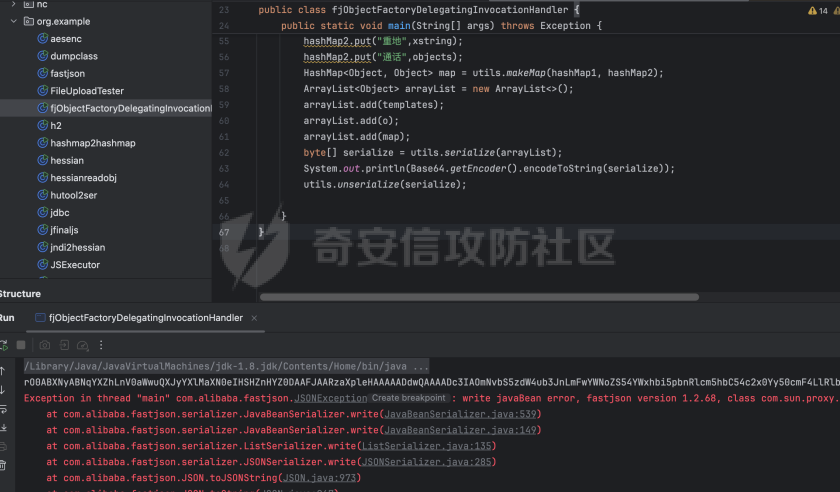Open the FileUploadTester class
This screenshot has width=840, height=492.
point(87,91)
